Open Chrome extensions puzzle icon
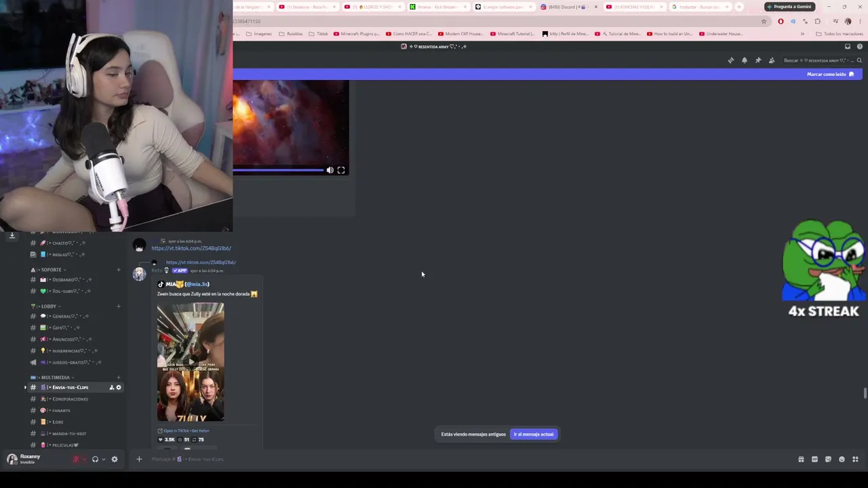 tap(818, 22)
